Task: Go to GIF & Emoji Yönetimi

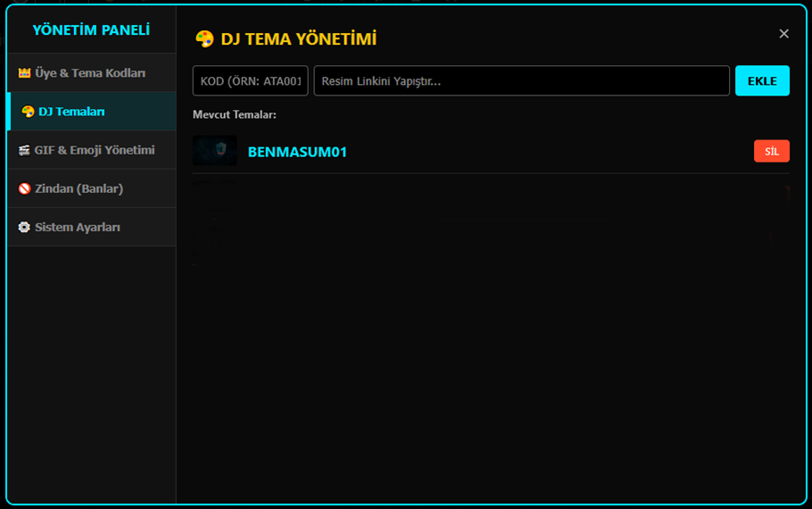Action: [x=92, y=150]
